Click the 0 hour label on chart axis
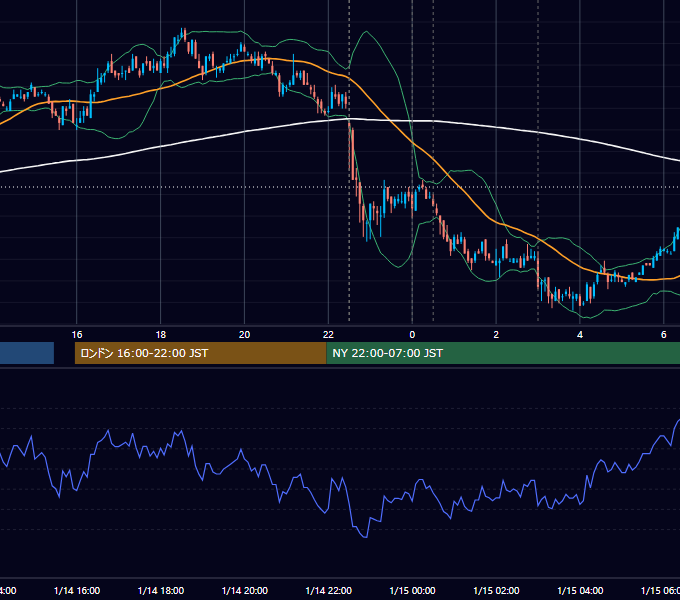The height and width of the screenshot is (600, 680). pos(412,335)
